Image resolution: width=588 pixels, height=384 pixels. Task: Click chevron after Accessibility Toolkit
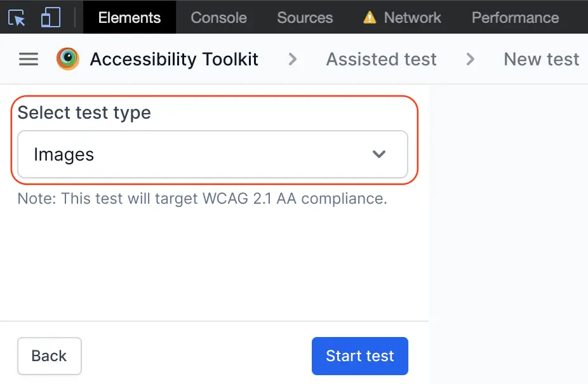[x=292, y=59]
